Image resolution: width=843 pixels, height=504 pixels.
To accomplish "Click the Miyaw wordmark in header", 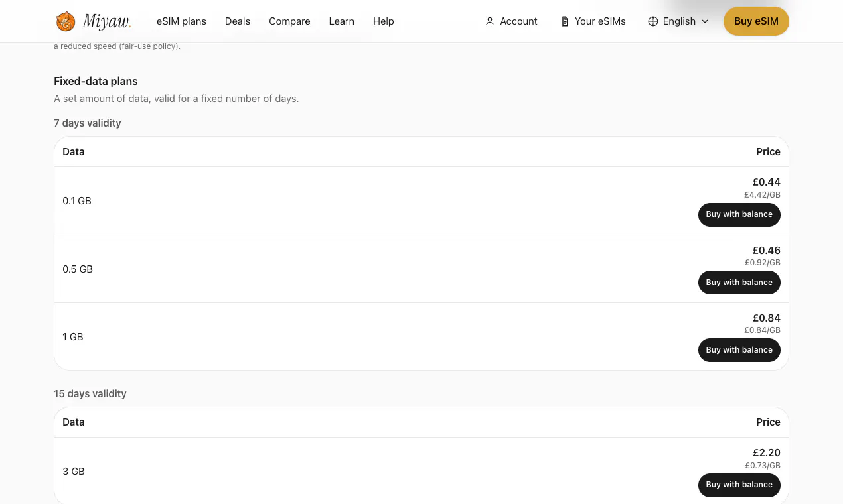I will coord(106,22).
